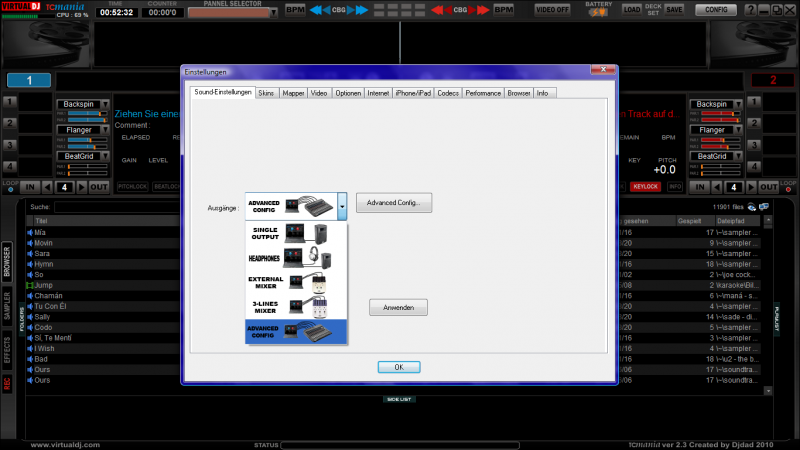Click blue CBG forward arrows

pos(358,10)
